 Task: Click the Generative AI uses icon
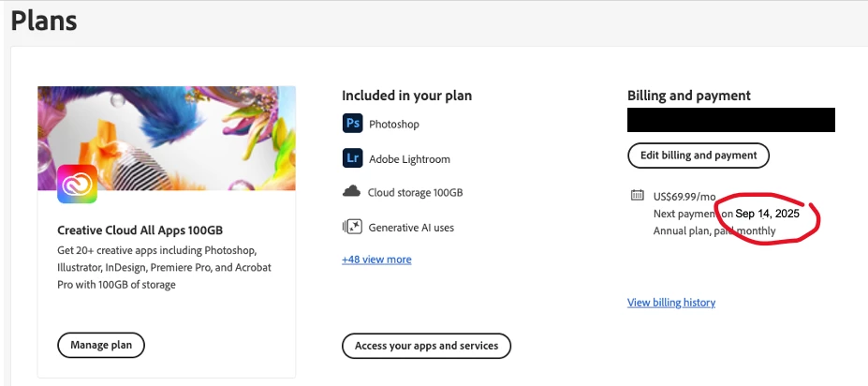pyautogui.click(x=352, y=227)
